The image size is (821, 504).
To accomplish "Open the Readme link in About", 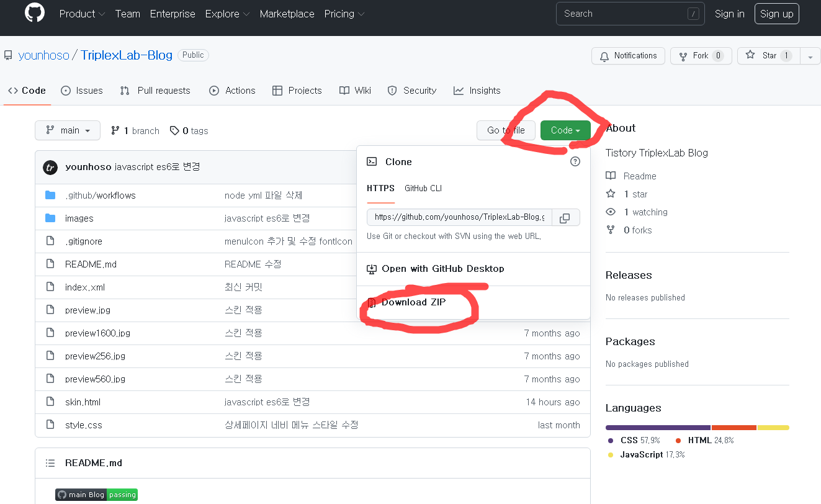I will 640,176.
